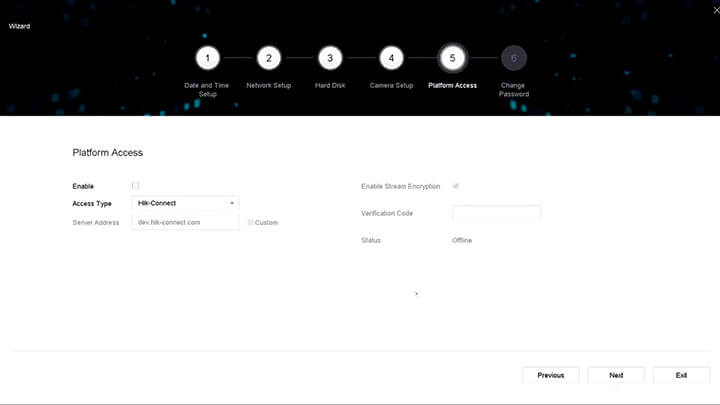Click the Server Address text field
The image size is (720, 405).
point(185,222)
